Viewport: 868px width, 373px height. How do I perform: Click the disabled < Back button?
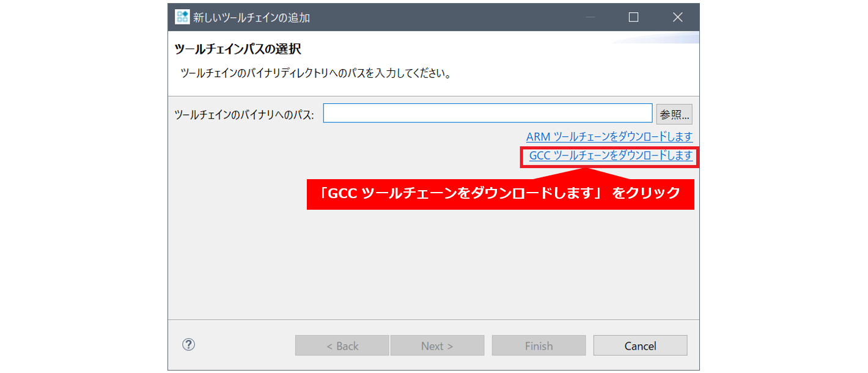click(x=342, y=345)
